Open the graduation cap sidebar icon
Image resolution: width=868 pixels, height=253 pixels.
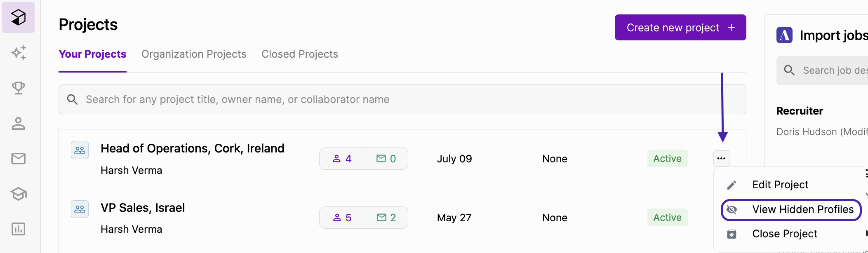tap(19, 194)
